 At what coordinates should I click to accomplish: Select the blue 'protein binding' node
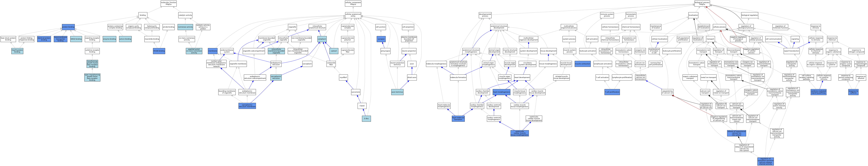click(68, 27)
